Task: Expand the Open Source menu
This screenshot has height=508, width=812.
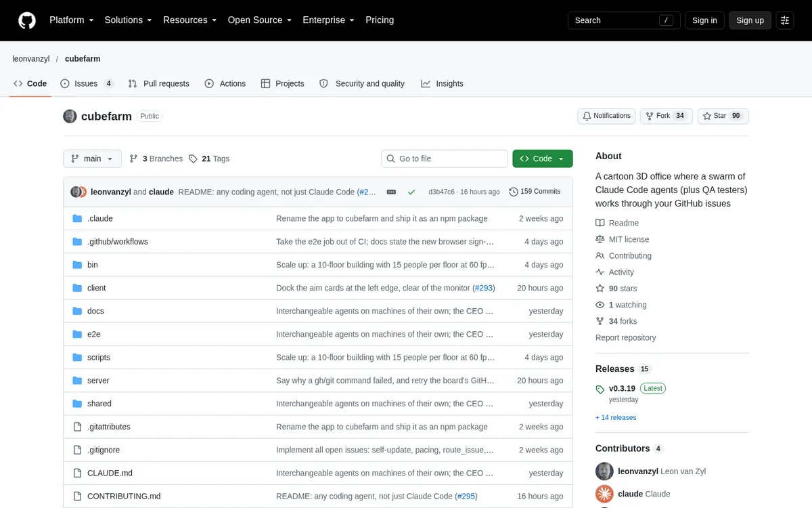Action: (x=260, y=20)
